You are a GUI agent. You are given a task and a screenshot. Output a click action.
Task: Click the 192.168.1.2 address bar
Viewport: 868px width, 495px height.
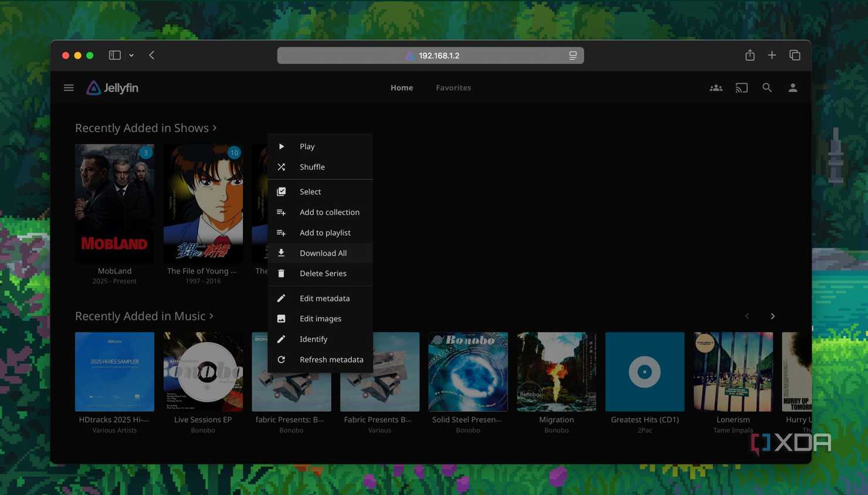[x=430, y=55]
